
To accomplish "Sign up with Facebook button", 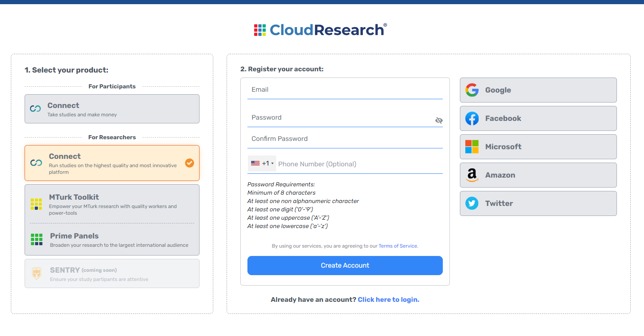I will coord(538,118).
